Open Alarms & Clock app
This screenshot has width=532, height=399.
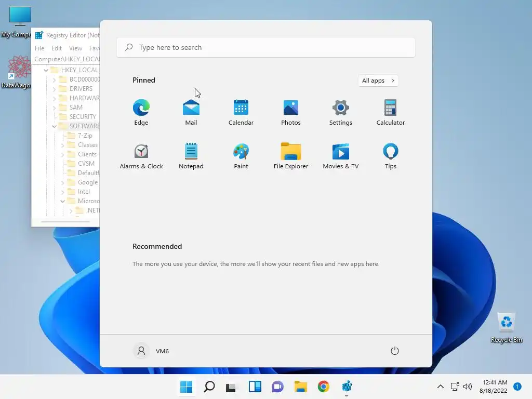point(141,156)
